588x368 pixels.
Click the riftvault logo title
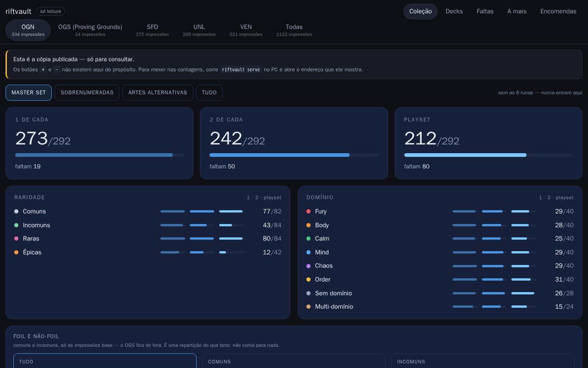point(18,11)
